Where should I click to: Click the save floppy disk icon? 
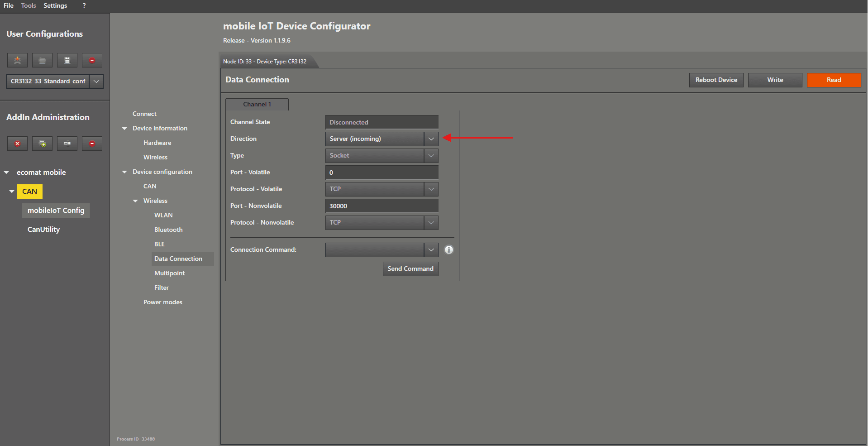(x=67, y=60)
